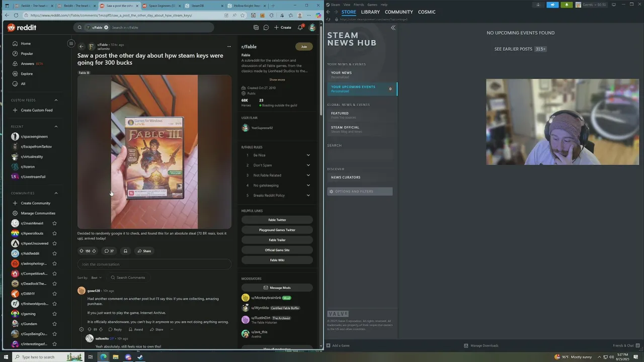Share the Fable III post
644x362 pixels.
[x=143, y=251]
